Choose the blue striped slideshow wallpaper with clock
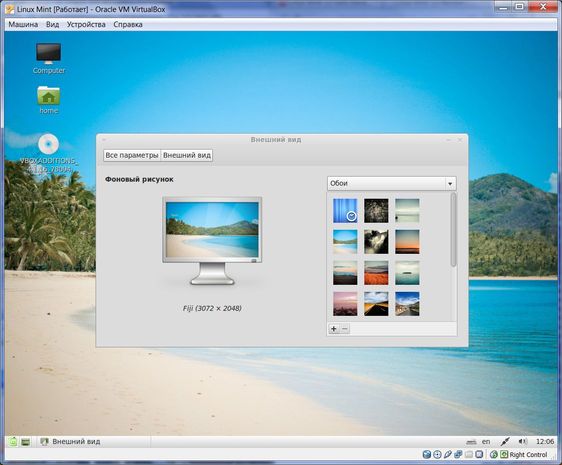 345,211
